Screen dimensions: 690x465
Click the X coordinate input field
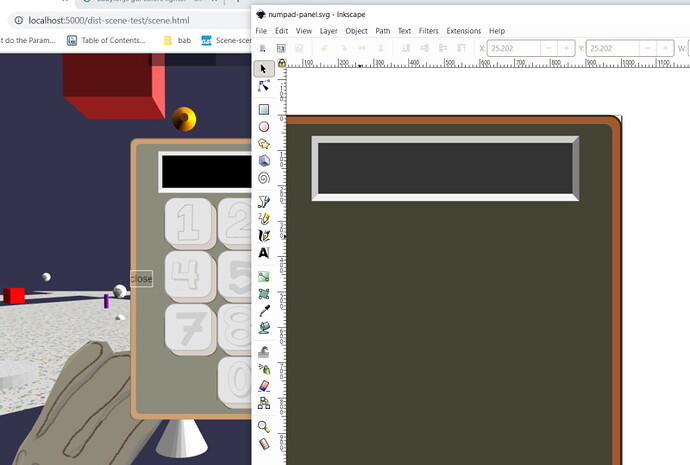514,48
